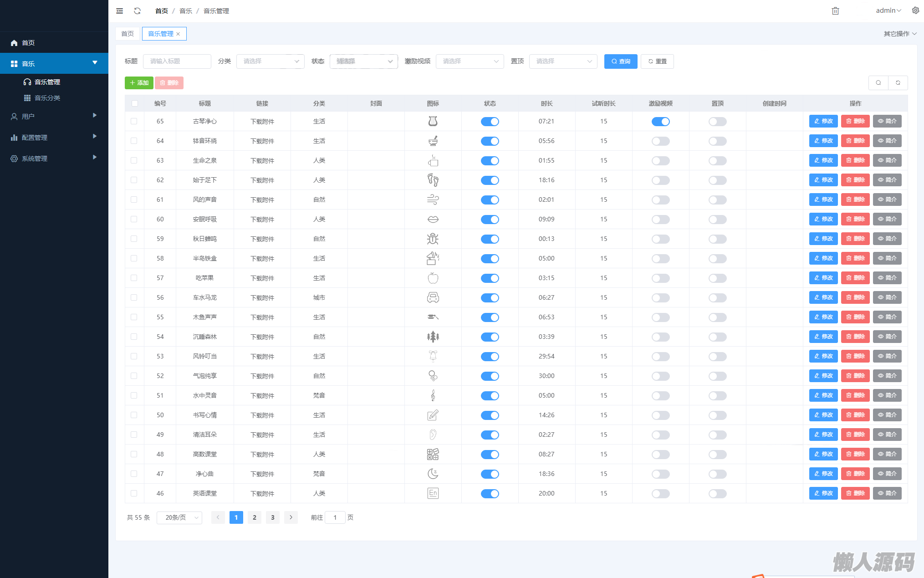Click the trash icon in the top bar
924x578 pixels.
(835, 11)
